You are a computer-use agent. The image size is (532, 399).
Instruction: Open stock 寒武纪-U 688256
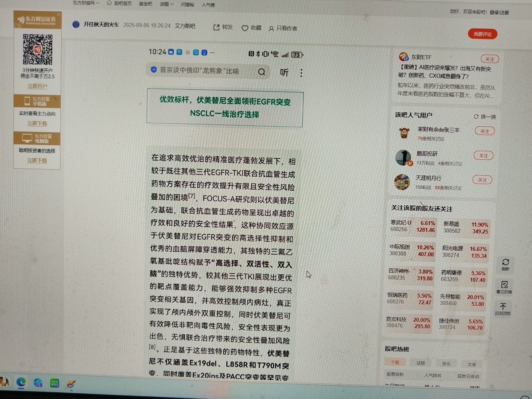[x=413, y=226]
